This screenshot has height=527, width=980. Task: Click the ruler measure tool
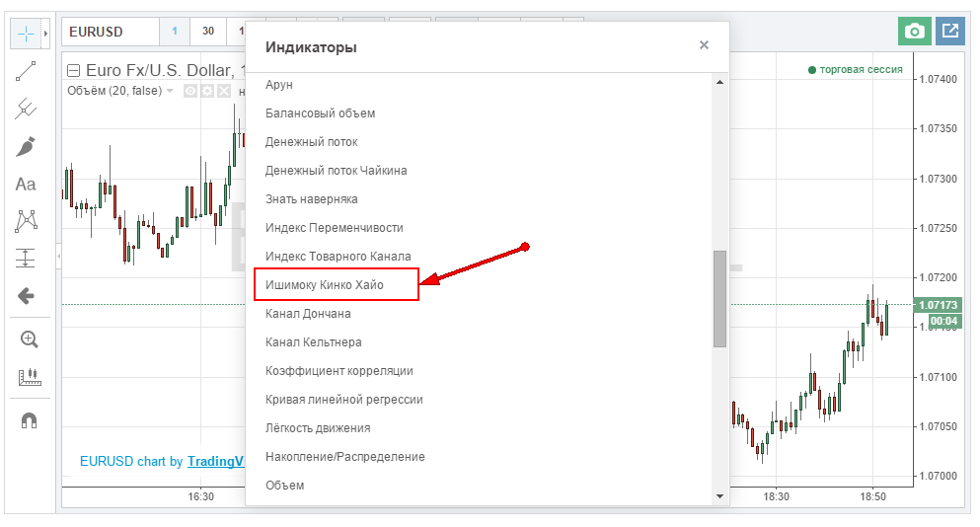pyautogui.click(x=29, y=377)
